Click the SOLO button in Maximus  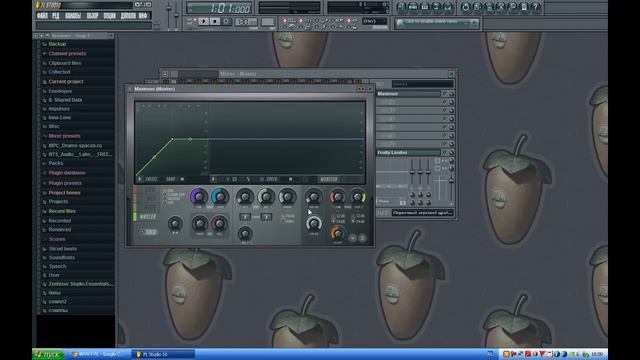click(x=149, y=232)
